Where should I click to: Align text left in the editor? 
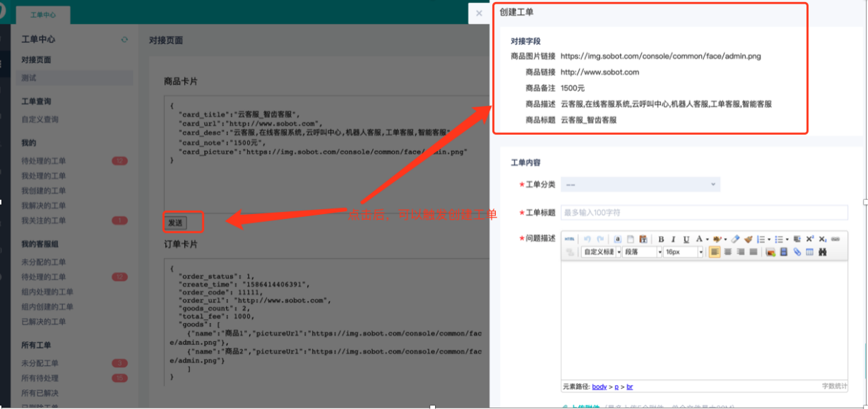pyautogui.click(x=715, y=251)
